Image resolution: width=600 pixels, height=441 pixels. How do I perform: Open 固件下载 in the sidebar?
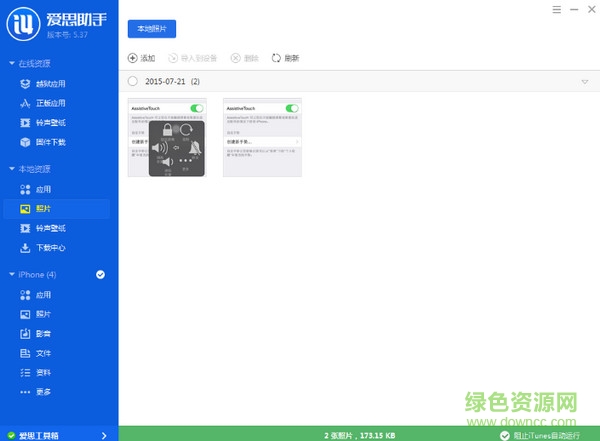pyautogui.click(x=50, y=142)
